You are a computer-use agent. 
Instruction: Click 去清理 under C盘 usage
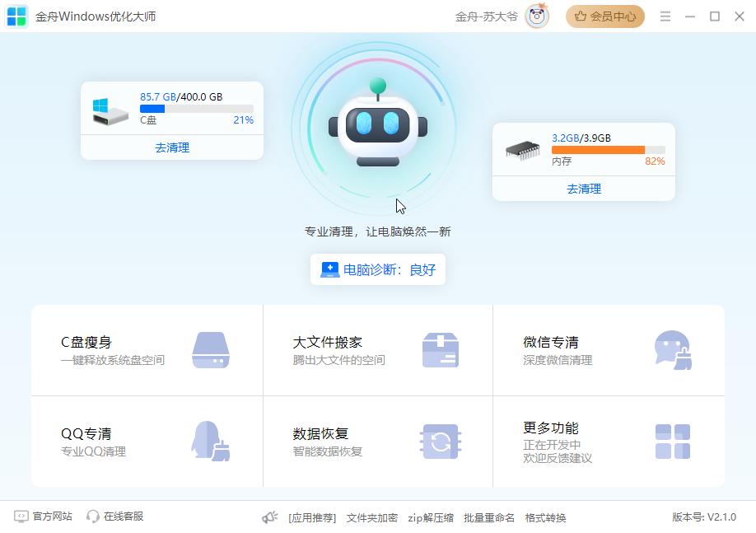(x=172, y=147)
